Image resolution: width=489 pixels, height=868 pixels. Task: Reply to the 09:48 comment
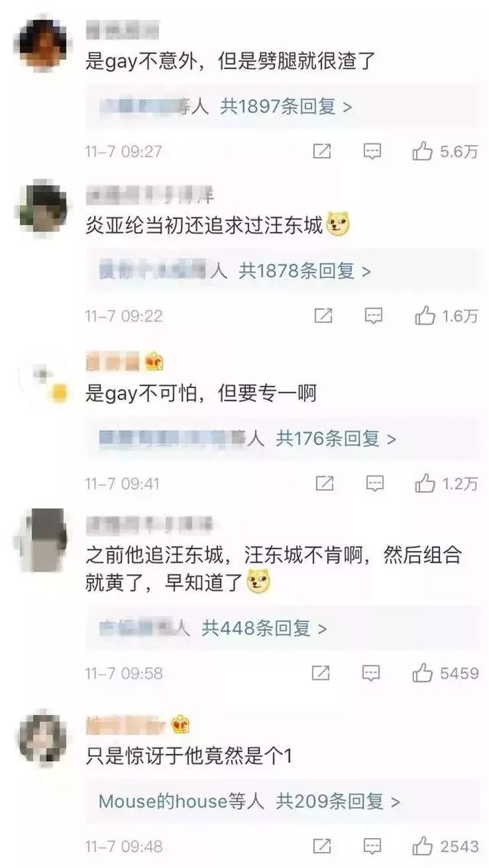[372, 847]
